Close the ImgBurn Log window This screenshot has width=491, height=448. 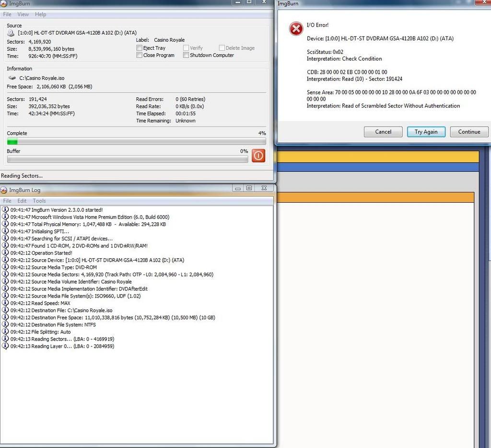[x=264, y=188]
